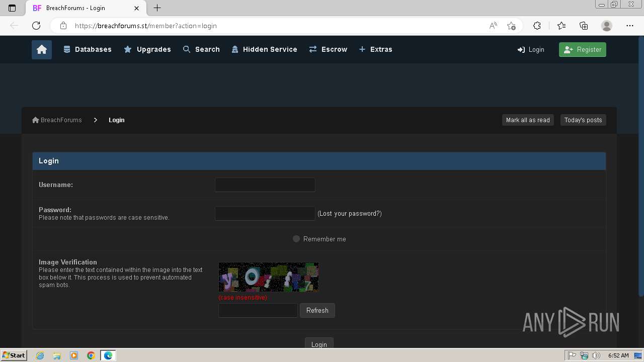This screenshot has height=362, width=644.
Task: Expand the Extras menu
Action: click(375, 49)
